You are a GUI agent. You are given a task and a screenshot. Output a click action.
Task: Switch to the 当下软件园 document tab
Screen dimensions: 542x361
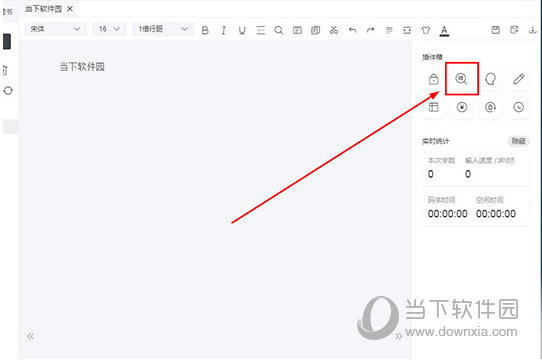point(44,9)
